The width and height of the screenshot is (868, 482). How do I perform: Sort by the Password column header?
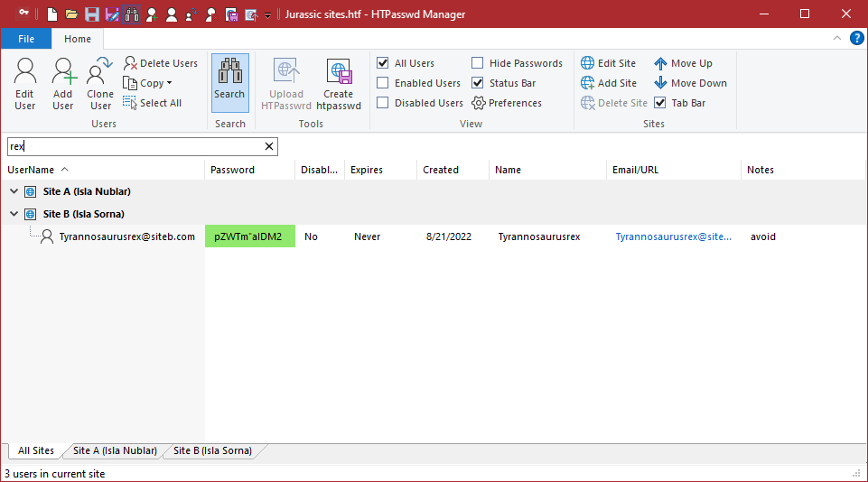249,170
